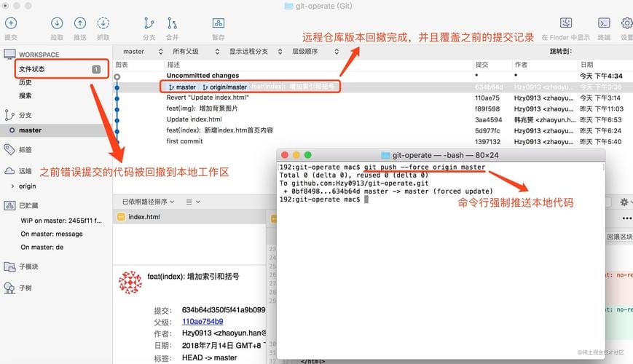Image resolution: width=633 pixels, height=364 pixels.
Task: Click the 推送 push toolbar icon
Action: tap(80, 23)
